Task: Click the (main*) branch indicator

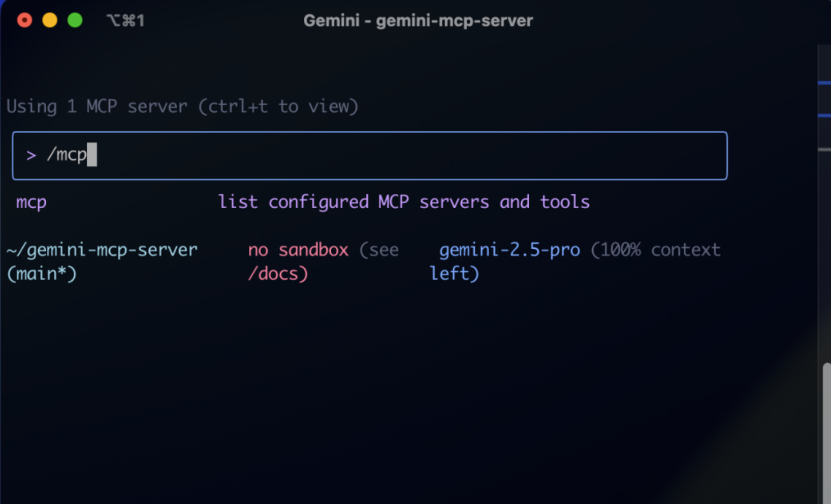Action: pyautogui.click(x=42, y=274)
